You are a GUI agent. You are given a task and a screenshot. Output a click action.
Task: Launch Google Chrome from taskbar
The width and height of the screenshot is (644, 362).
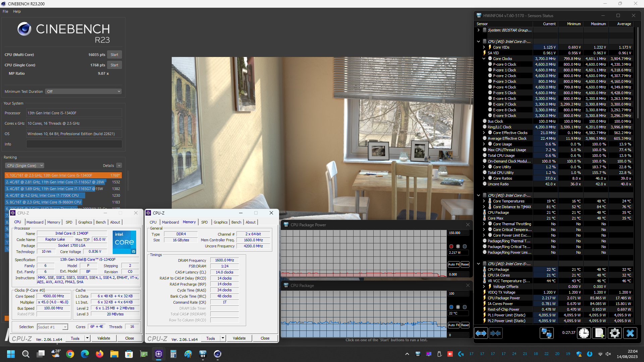coord(70,354)
